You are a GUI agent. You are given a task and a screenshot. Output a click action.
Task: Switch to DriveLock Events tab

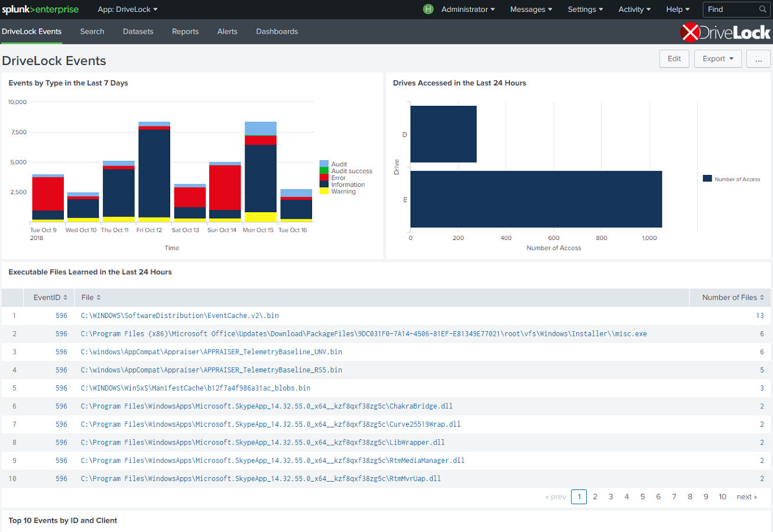coord(32,31)
